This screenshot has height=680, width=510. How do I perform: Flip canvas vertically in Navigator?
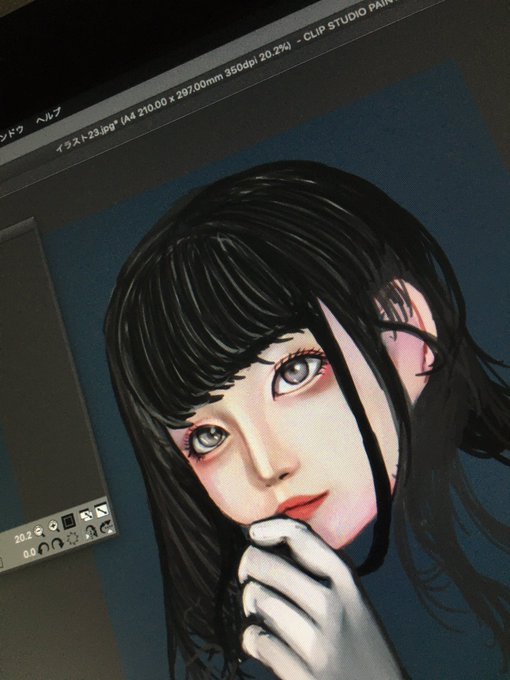click(x=106, y=527)
